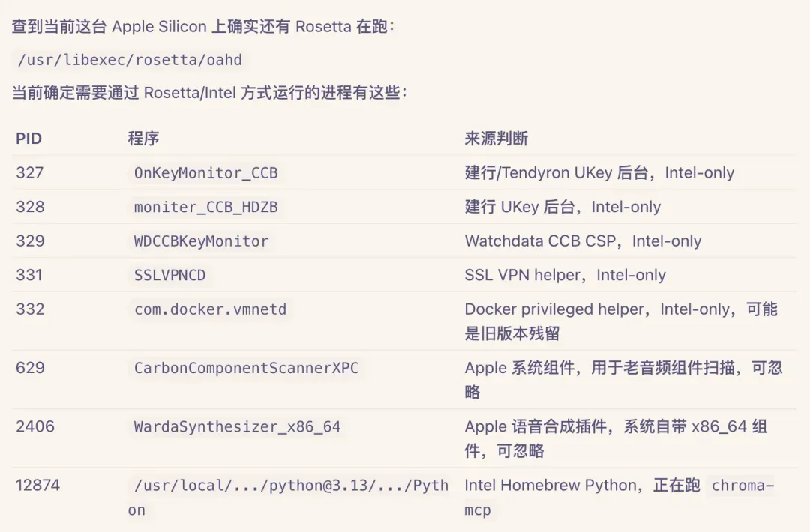Viewport: 810px width, 532px height.
Task: Select the WardaSynthesizer_x86_64 entry
Action: (238, 427)
